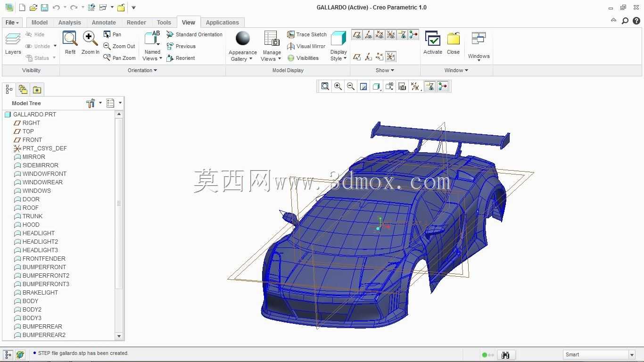Minimize the ribbon with the chevron icon
Viewport: 644px width, 362px height.
pos(613,21)
